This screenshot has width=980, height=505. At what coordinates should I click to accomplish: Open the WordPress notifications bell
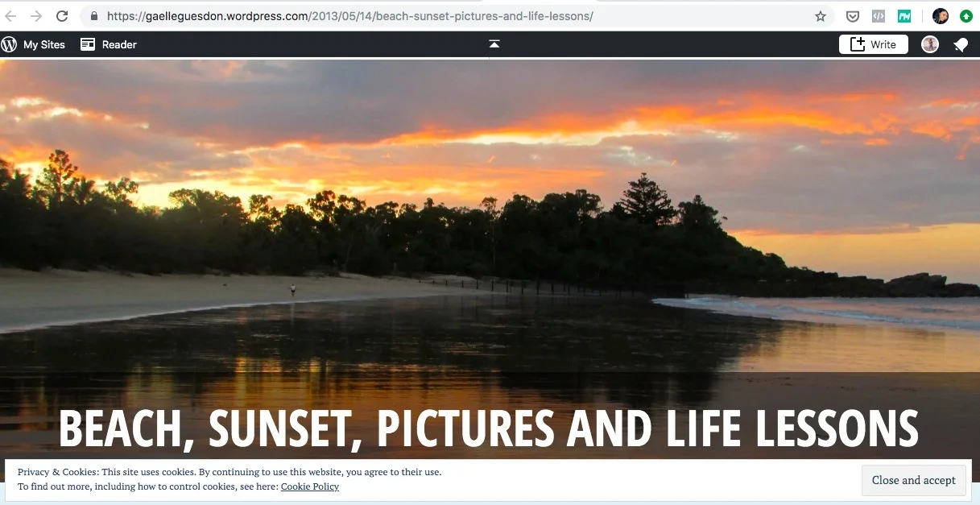coord(961,44)
